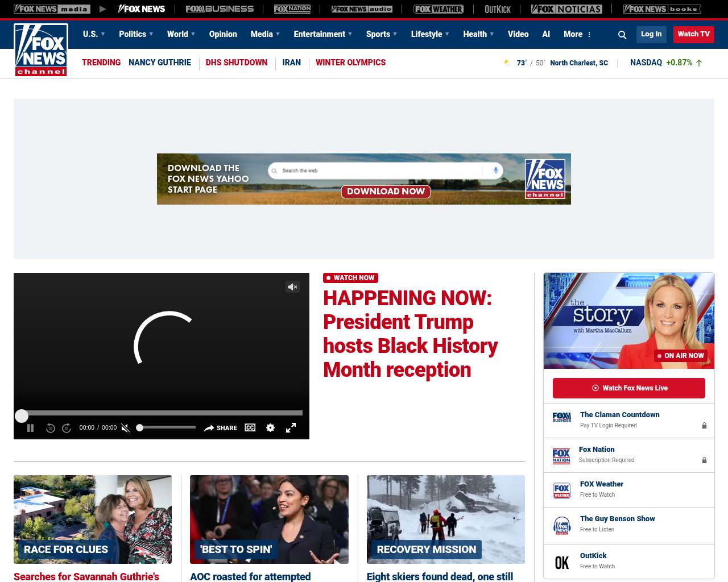Image resolution: width=728 pixels, height=582 pixels.
Task: Open Race for Clues story thumbnail
Action: [93, 519]
